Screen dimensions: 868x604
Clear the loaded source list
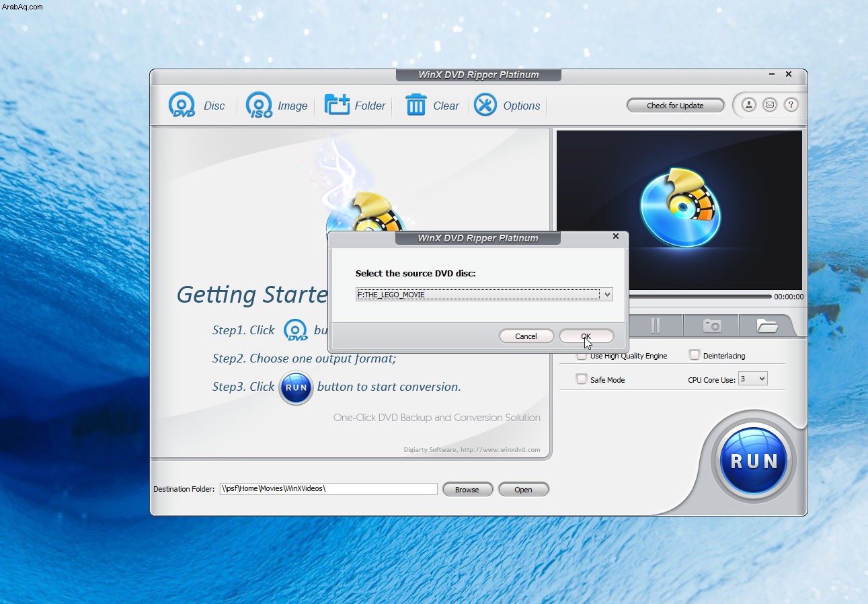(432, 106)
